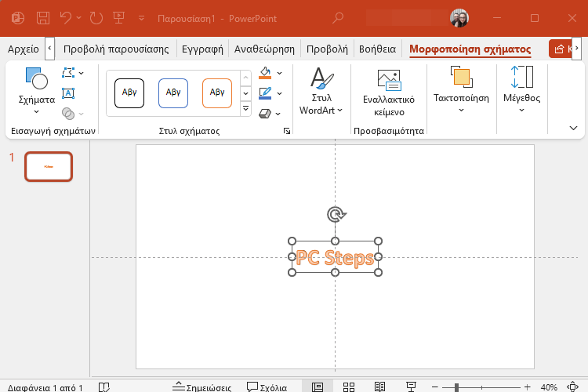
Task: Switch to Normal view
Action: coord(318,387)
